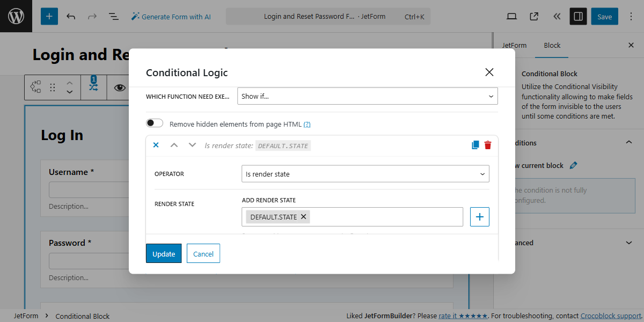This screenshot has height=322, width=644.
Task: Toggle Remove hidden elements from page HTML
Action: click(x=155, y=123)
